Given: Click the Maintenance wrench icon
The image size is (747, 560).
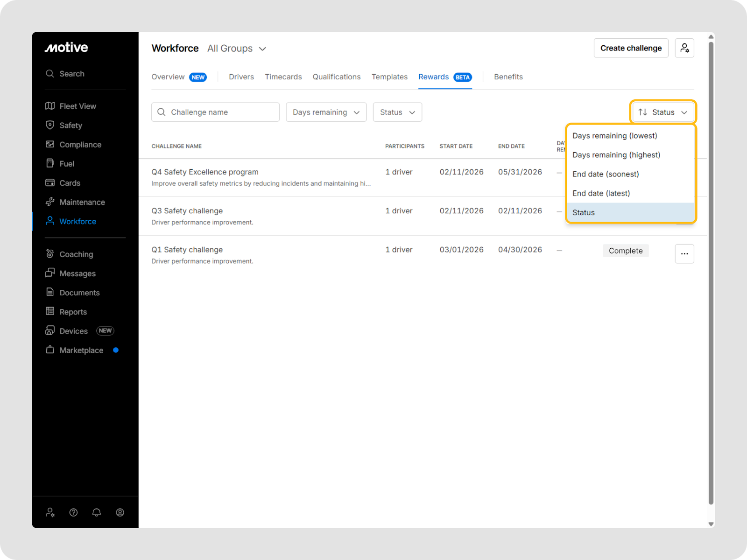Looking at the screenshot, I should click(50, 202).
